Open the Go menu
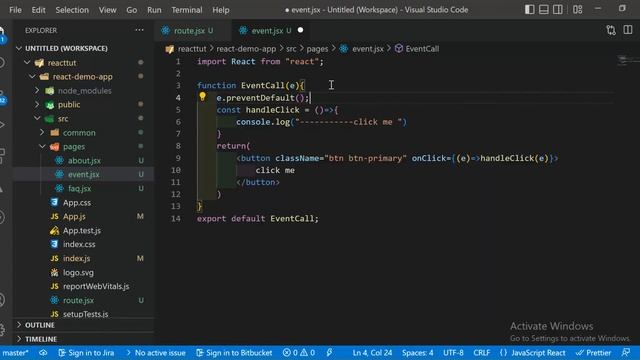Image resolution: width=640 pixels, height=360 pixels. 131,10
